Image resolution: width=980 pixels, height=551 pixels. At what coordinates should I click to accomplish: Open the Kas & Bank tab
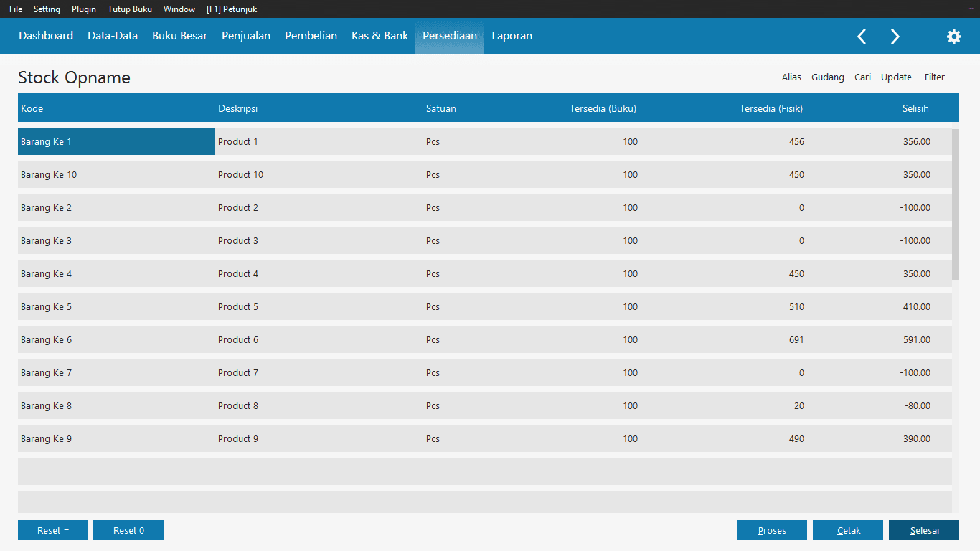[380, 36]
